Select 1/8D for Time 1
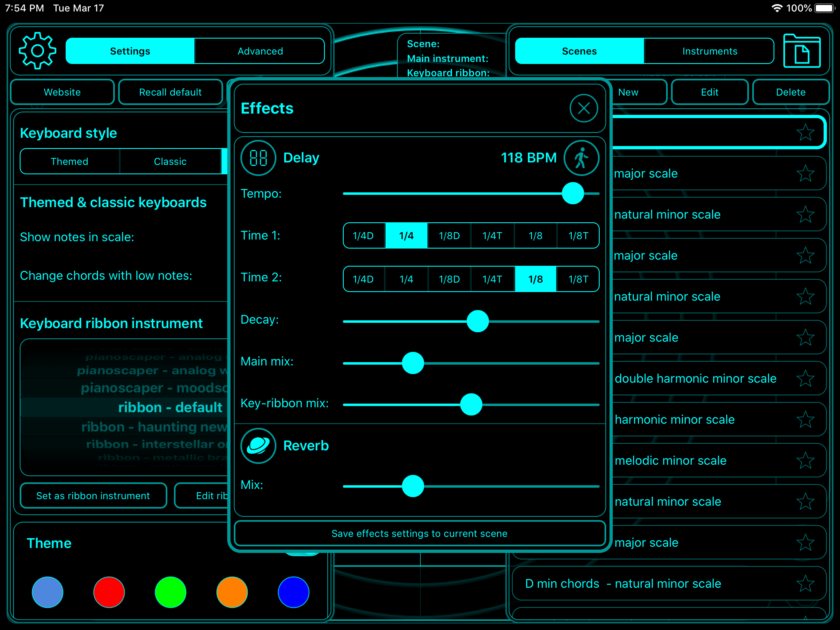 point(449,236)
